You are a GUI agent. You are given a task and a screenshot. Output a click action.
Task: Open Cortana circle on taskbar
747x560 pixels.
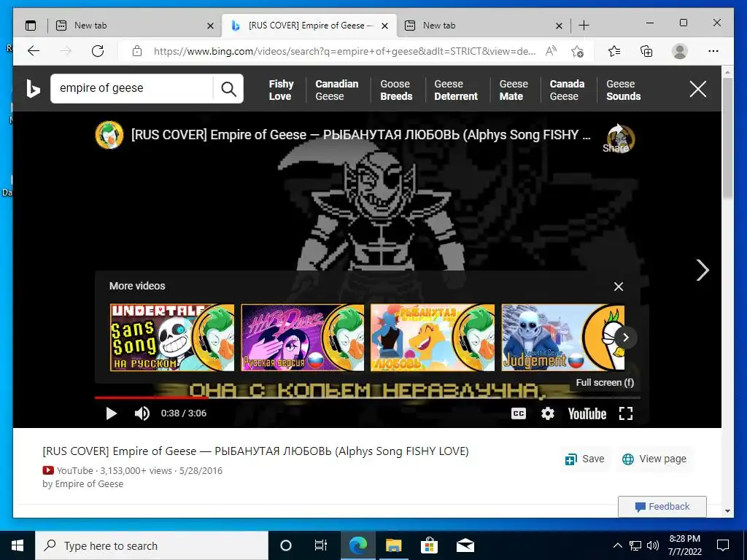point(286,545)
